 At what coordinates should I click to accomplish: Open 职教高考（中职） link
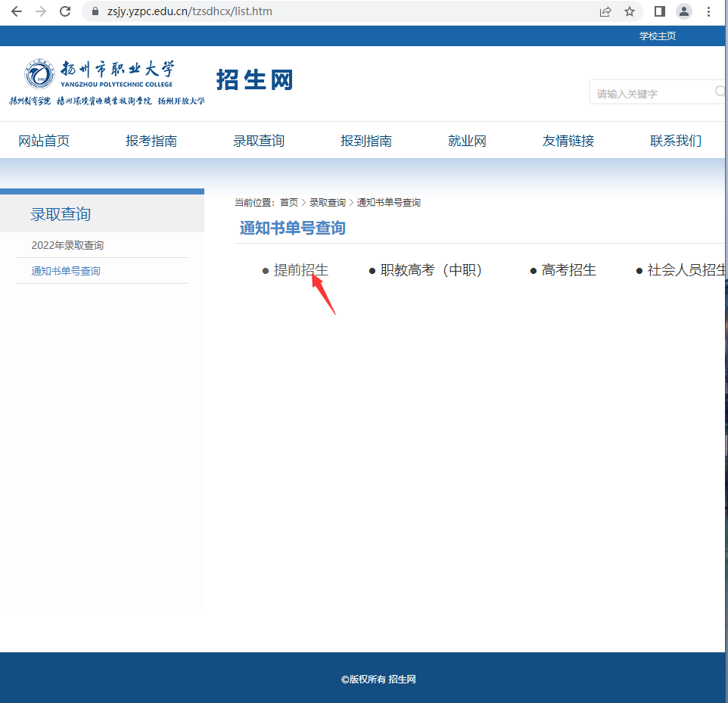(x=431, y=270)
